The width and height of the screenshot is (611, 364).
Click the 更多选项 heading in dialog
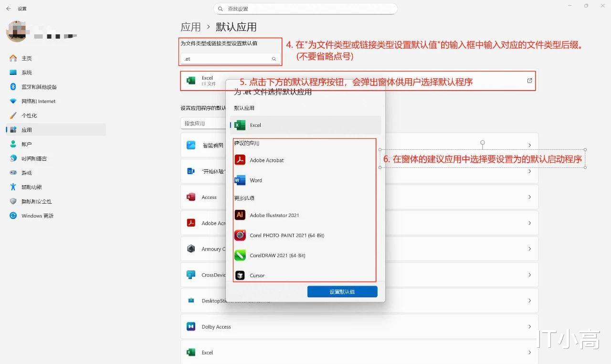244,198
